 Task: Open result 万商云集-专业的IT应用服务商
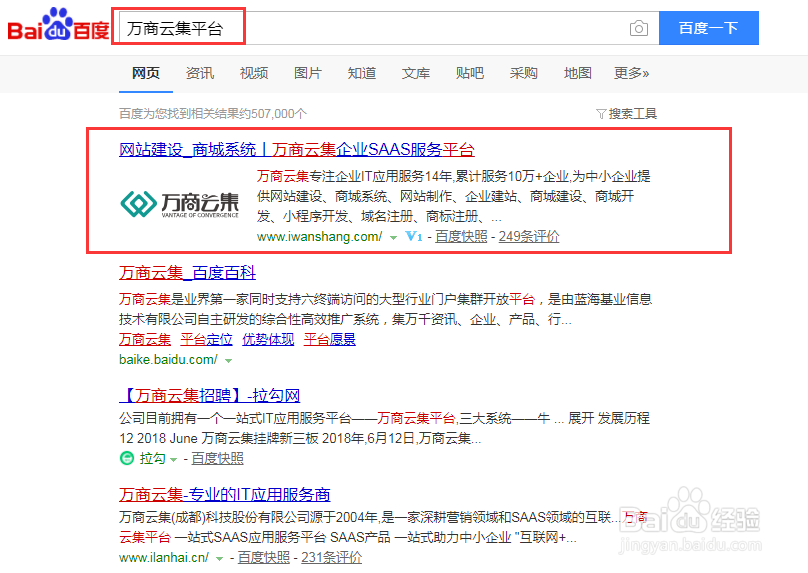pos(225,495)
